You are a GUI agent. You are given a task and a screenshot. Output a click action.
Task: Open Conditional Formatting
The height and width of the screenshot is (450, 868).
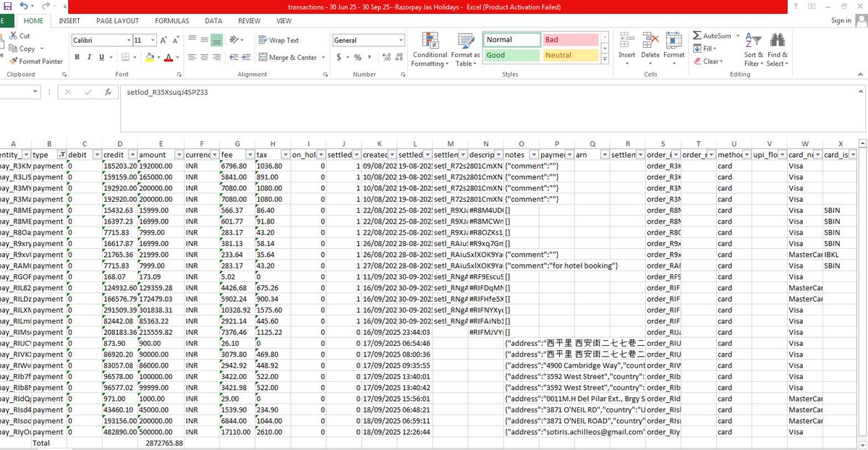coord(430,49)
